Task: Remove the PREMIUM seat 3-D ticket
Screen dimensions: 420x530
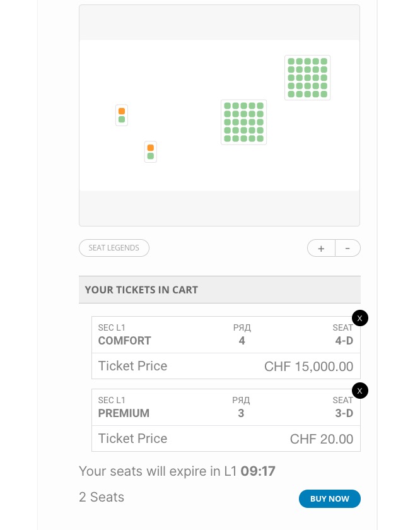Action: tap(360, 391)
